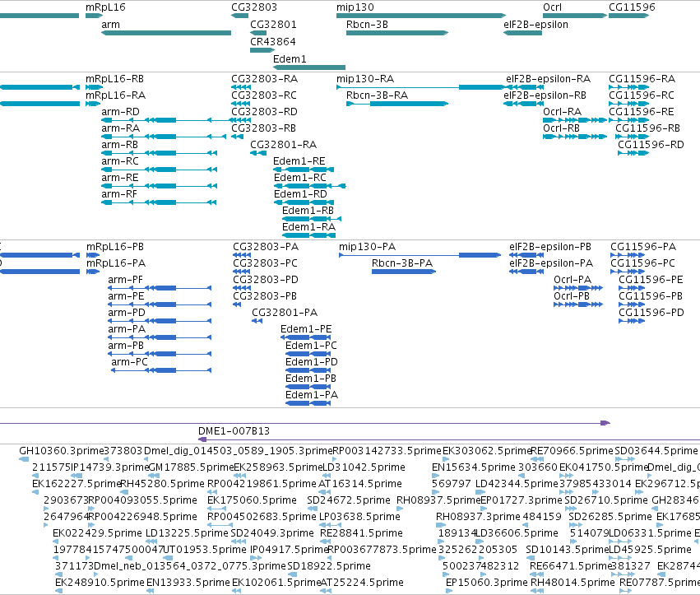Image resolution: width=700 pixels, height=595 pixels.
Task: Select the DME1-007B13 clone label
Action: pyautogui.click(x=234, y=431)
